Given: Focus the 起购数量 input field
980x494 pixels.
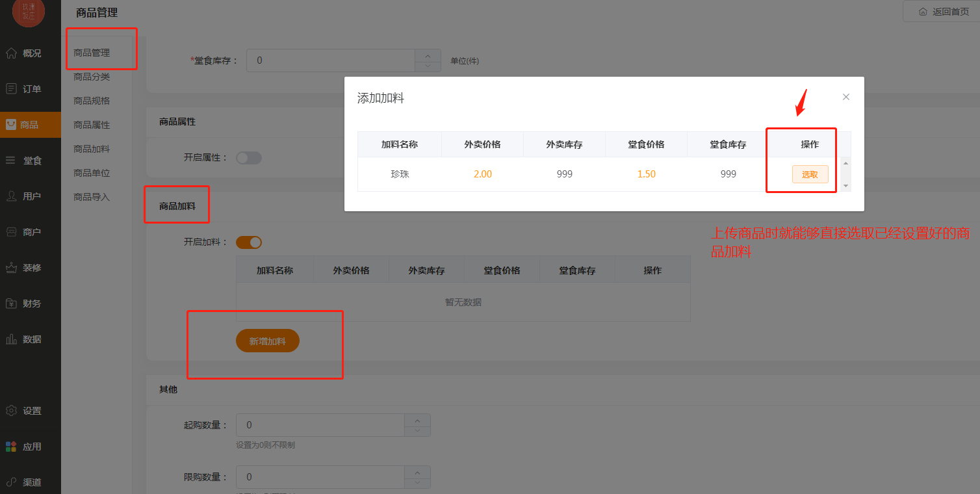Looking at the screenshot, I should pos(320,425).
